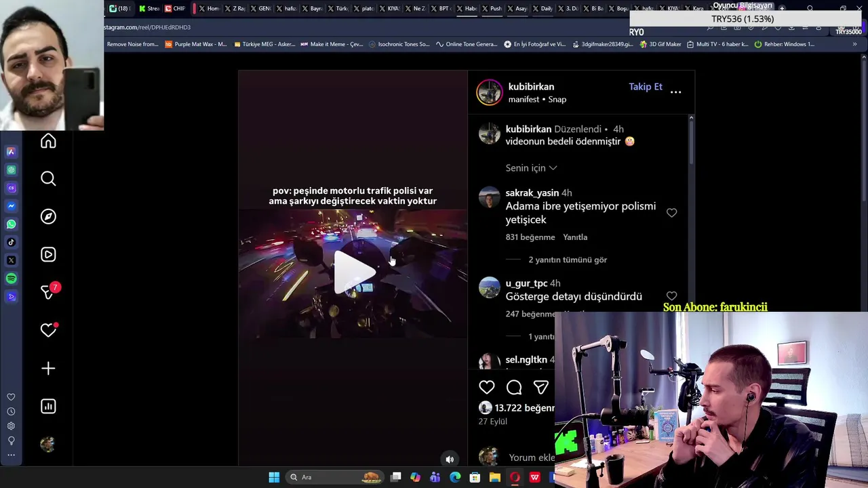The image size is (868, 488).
Task: Like sakrak_yasin's comment
Action: tap(671, 213)
